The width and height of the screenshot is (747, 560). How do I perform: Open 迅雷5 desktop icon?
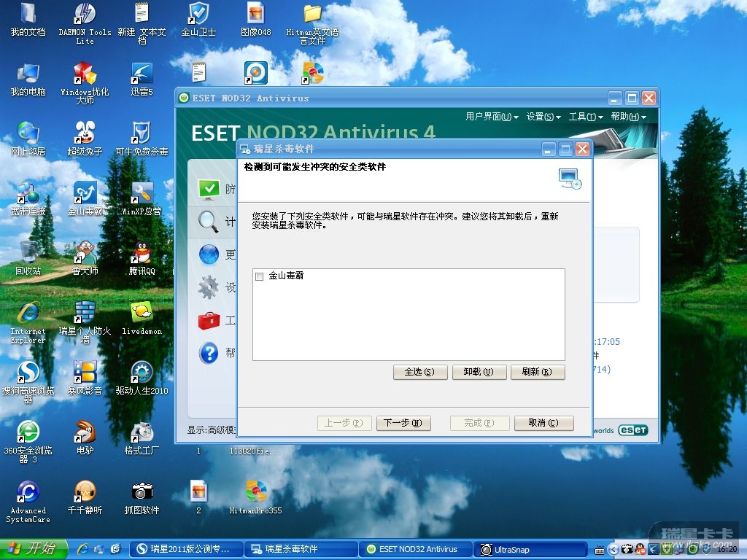click(x=142, y=79)
